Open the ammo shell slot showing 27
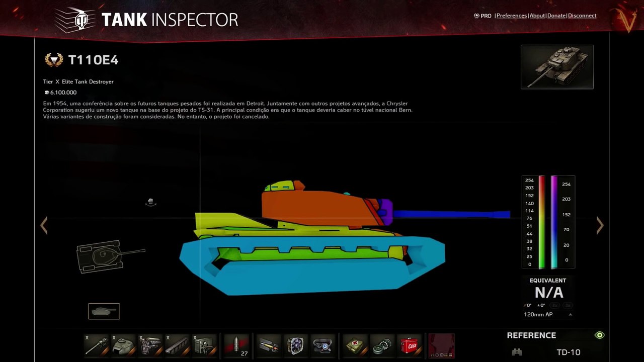This screenshot has width=644, height=362. [x=236, y=345]
